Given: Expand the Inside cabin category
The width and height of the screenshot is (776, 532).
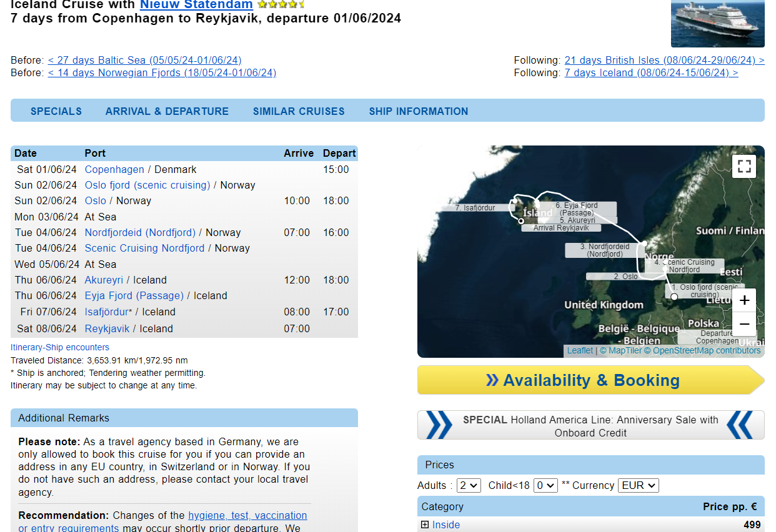Looking at the screenshot, I should (425, 525).
